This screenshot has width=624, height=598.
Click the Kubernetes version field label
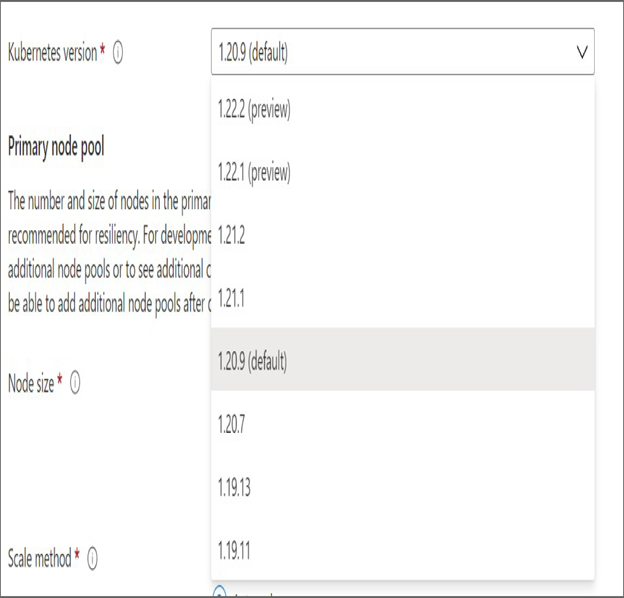click(52, 53)
